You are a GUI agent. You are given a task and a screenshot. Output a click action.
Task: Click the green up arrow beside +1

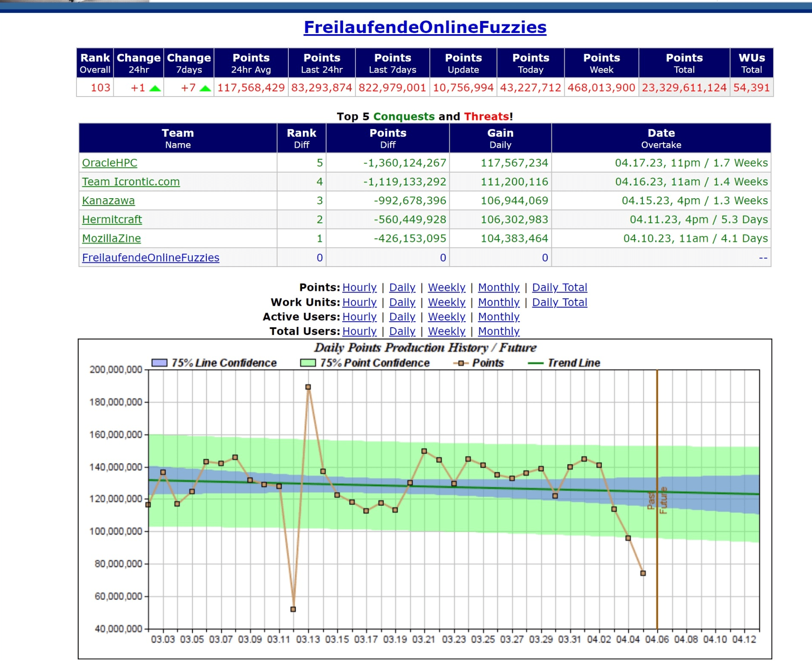click(x=155, y=88)
